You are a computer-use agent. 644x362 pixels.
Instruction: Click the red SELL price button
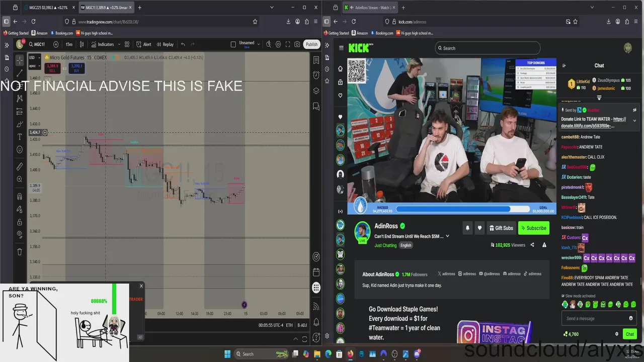click(x=53, y=68)
